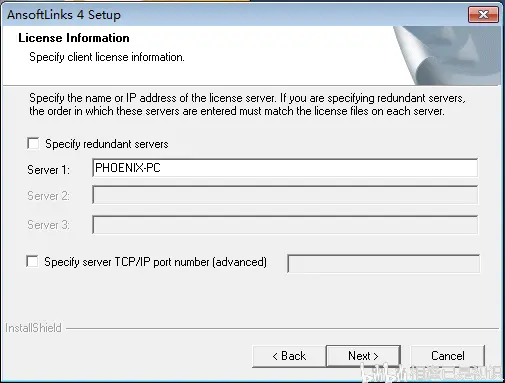The image size is (505, 383).
Task: Cancel the AnsoftLinks setup
Action: [x=447, y=356]
